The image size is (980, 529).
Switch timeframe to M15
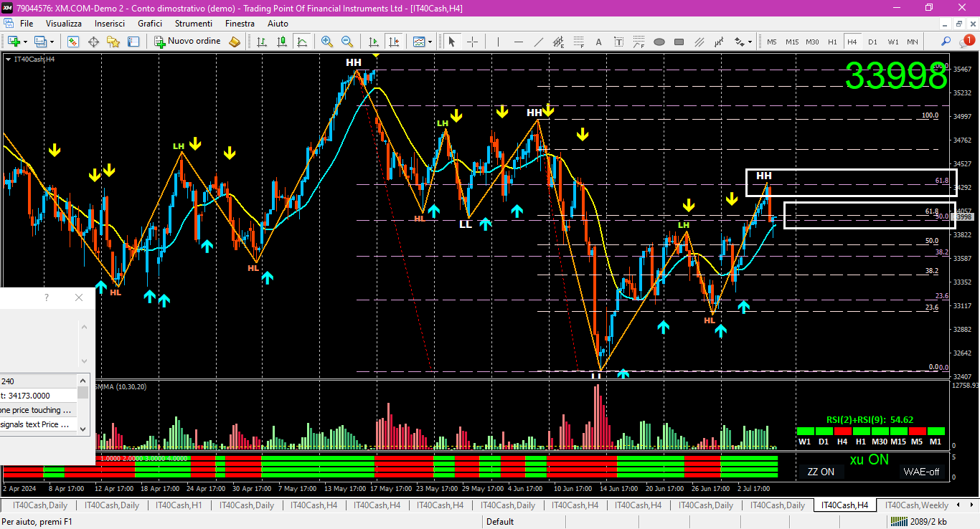(x=792, y=42)
